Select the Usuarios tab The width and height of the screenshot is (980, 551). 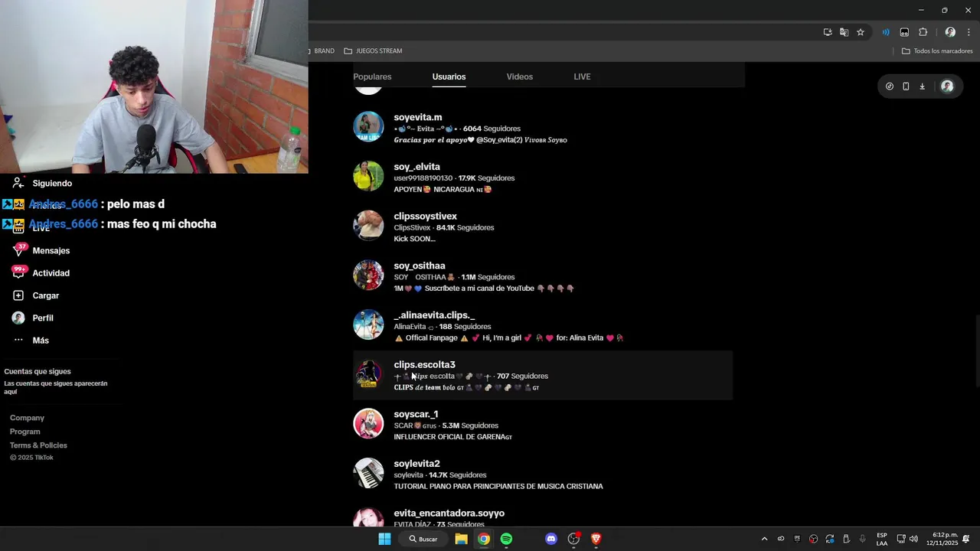[449, 77]
